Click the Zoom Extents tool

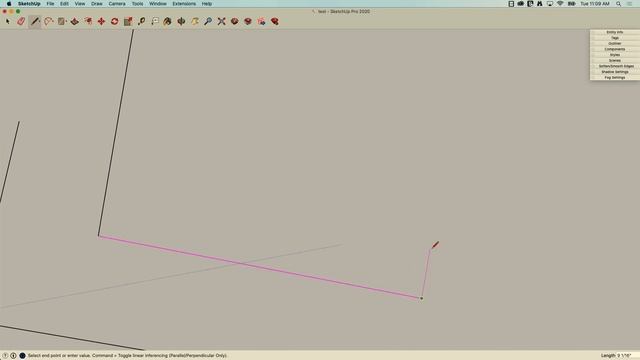(221, 21)
